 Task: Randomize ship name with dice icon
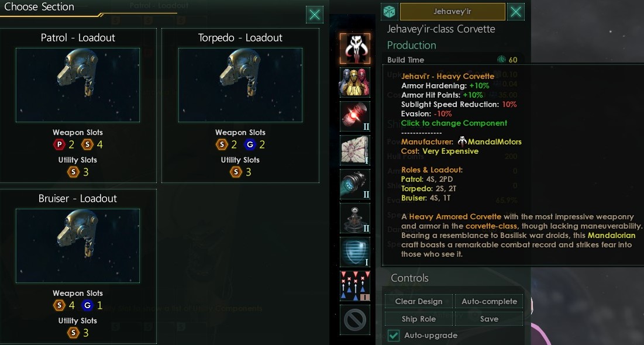tap(389, 12)
